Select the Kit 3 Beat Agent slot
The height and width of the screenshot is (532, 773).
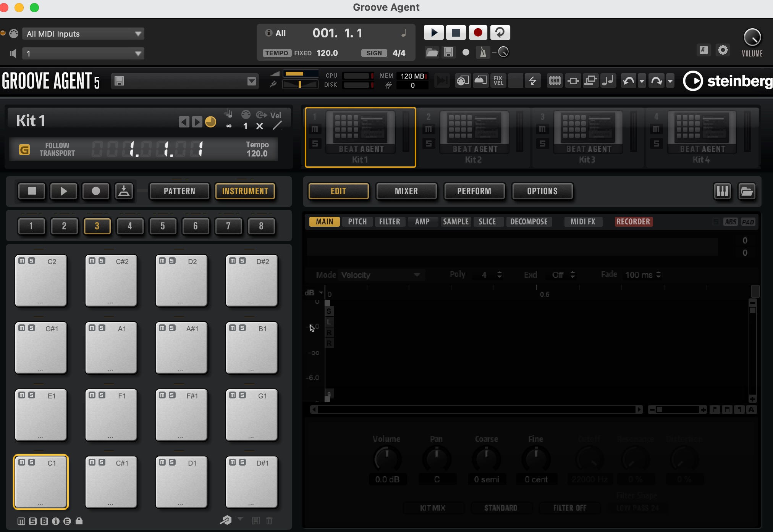click(x=587, y=137)
